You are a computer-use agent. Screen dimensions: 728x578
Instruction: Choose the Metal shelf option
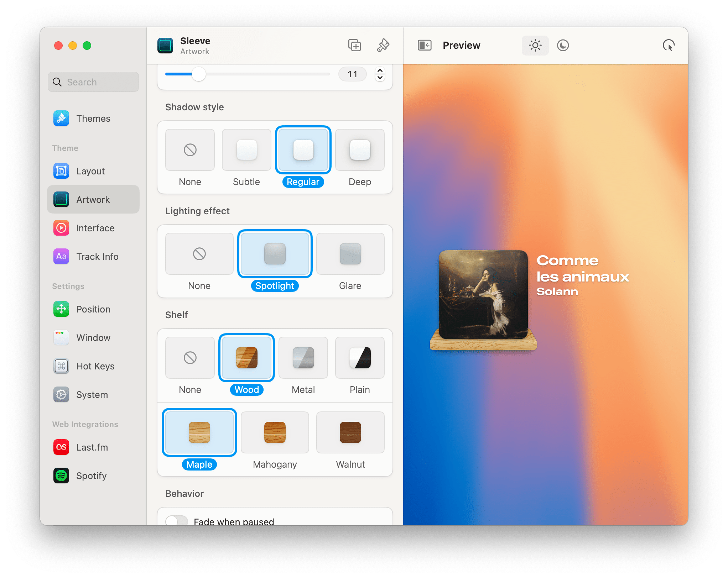point(303,358)
